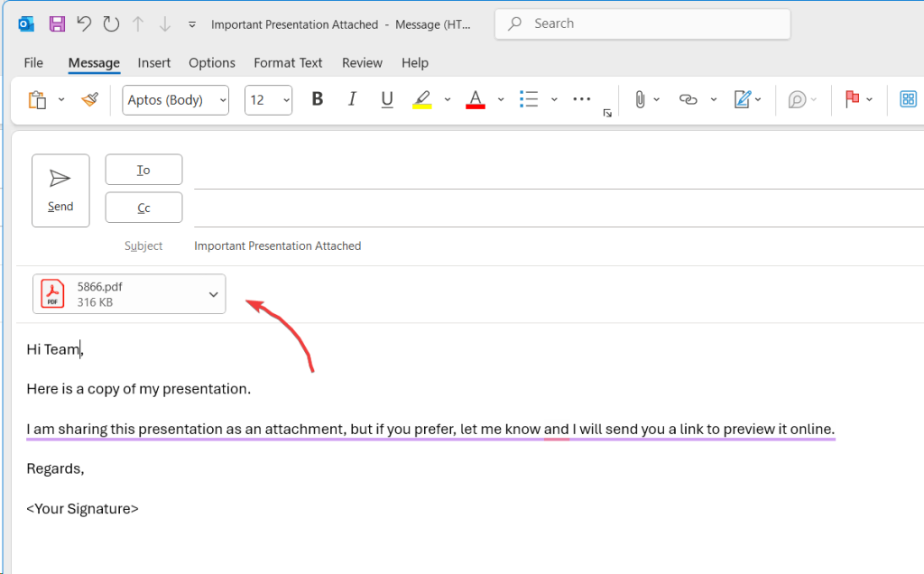Save the draft from the Quick Access Toolbar
The width and height of the screenshot is (924, 574).
[x=57, y=23]
